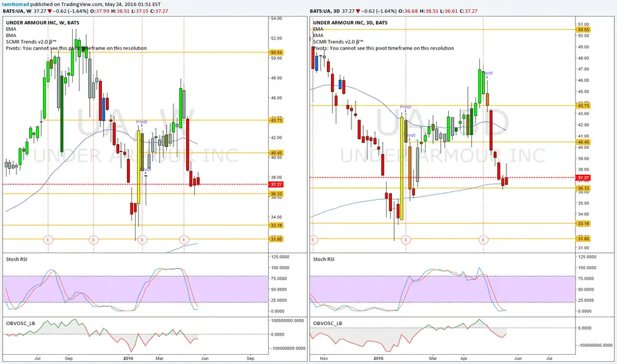Click the 'Apr' date label on 3D time axis
617x364 pixels.
point(464,358)
